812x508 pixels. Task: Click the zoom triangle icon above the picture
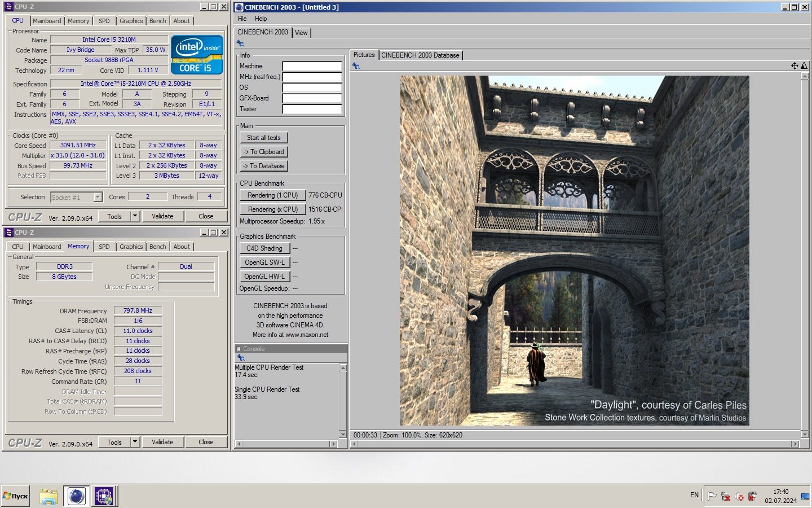(x=804, y=66)
